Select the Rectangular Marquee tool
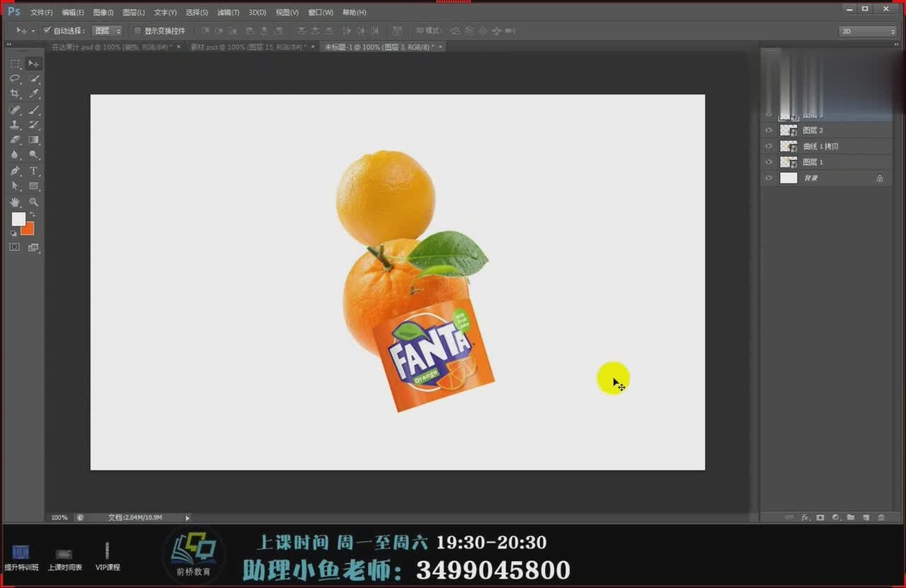Viewport: 906px width, 588px height. (15, 64)
